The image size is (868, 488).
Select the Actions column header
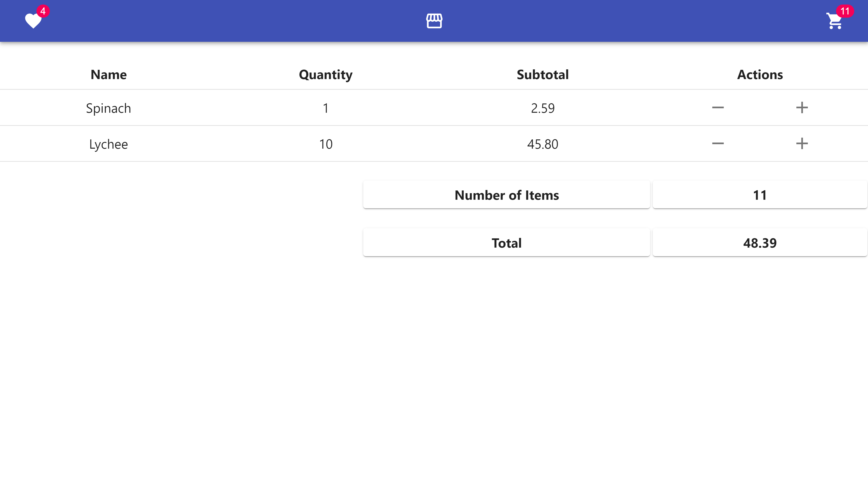tap(759, 74)
